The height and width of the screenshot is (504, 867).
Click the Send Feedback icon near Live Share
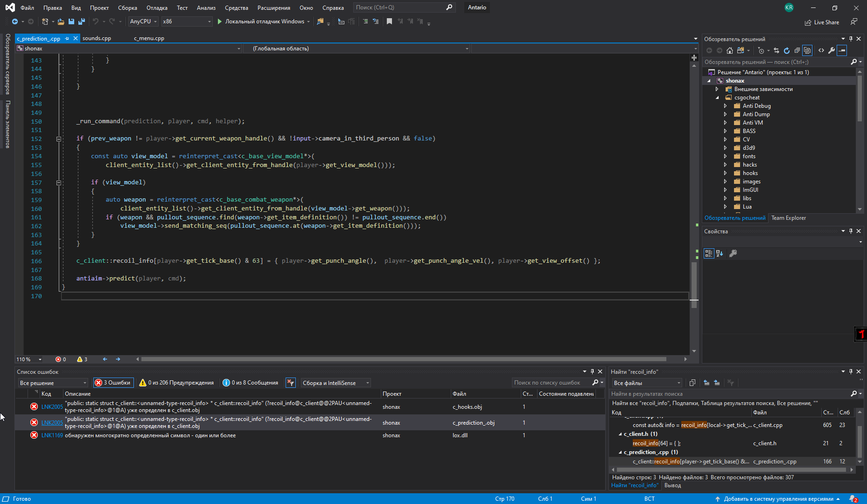click(x=854, y=22)
